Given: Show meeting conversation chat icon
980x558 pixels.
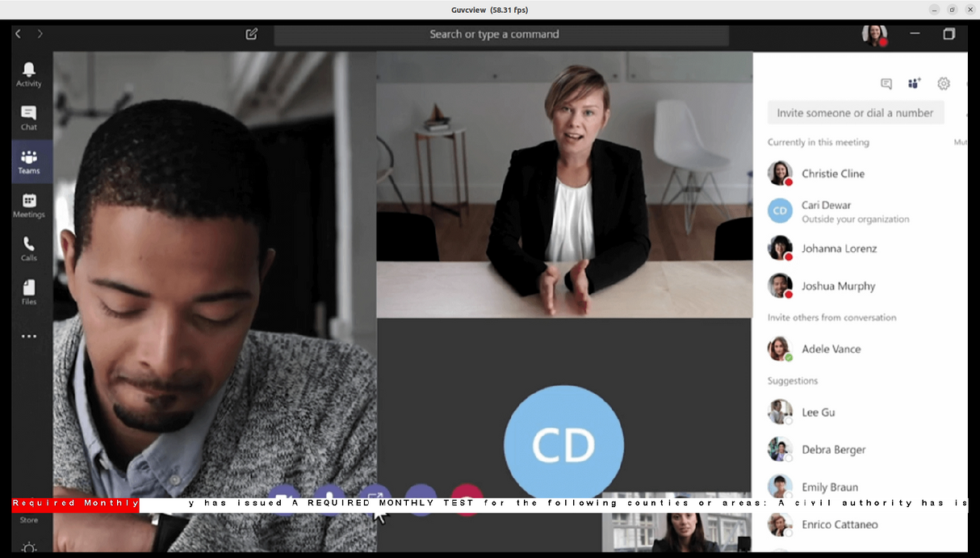Looking at the screenshot, I should (886, 83).
